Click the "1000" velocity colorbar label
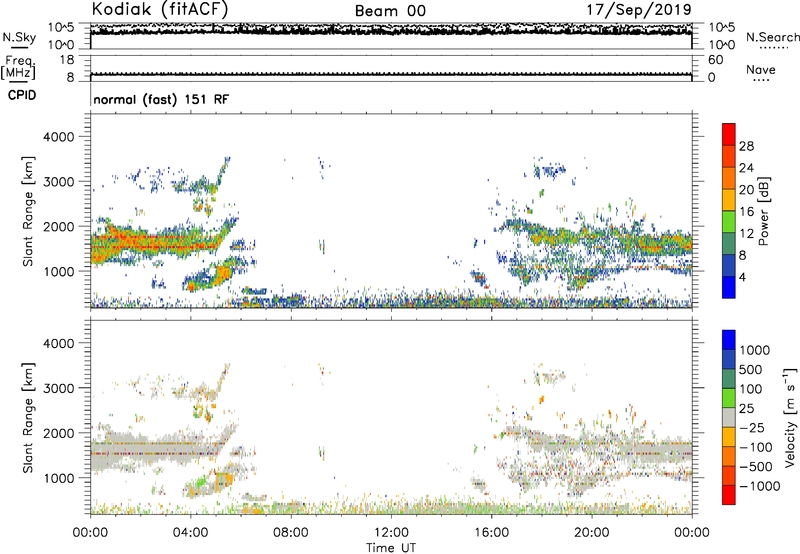Image resolution: width=800 pixels, height=554 pixels. tap(755, 350)
